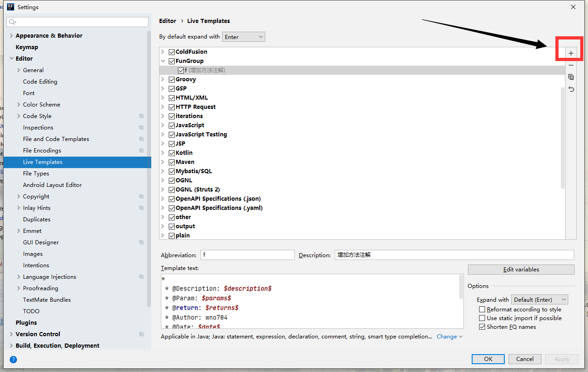Expand Appearance & Behavior settings section
Screen dimensions: 588x372
pyautogui.click(x=11, y=36)
